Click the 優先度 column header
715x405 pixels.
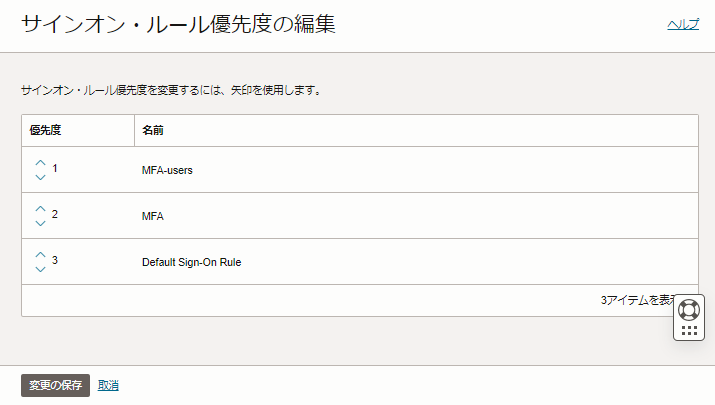point(47,130)
